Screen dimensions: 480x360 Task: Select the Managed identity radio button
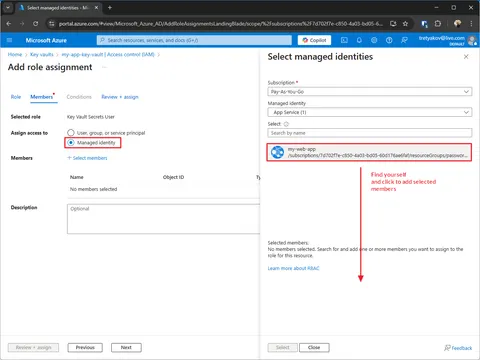(71, 142)
